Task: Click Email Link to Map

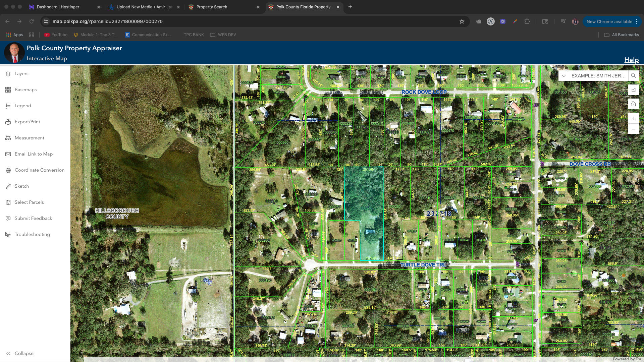Action: pyautogui.click(x=33, y=154)
